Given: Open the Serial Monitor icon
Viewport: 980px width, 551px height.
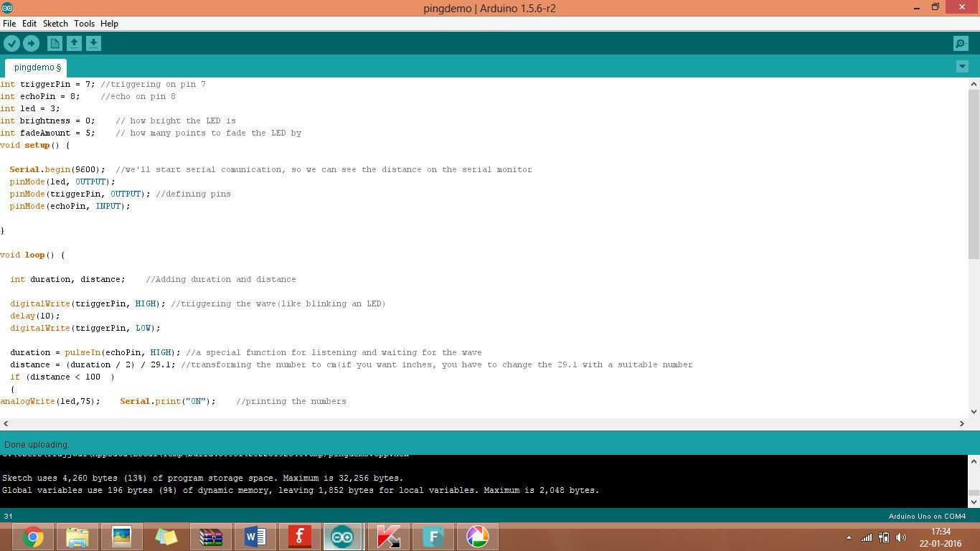Looking at the screenshot, I should point(961,43).
